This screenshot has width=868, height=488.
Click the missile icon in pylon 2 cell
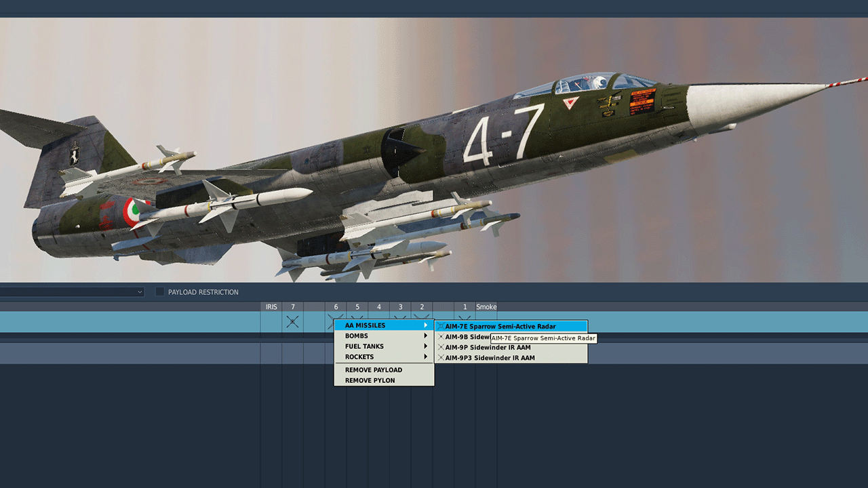click(422, 317)
